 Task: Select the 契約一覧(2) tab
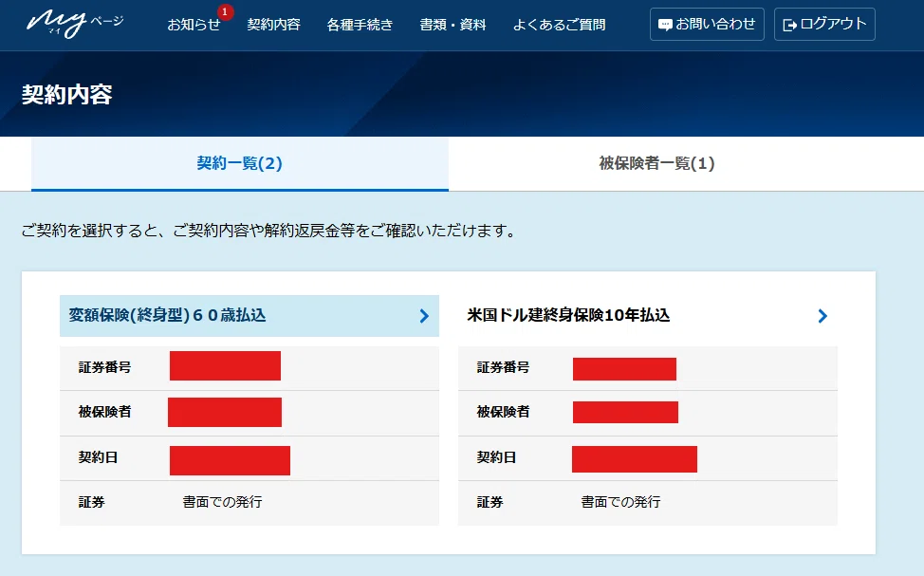(240, 164)
